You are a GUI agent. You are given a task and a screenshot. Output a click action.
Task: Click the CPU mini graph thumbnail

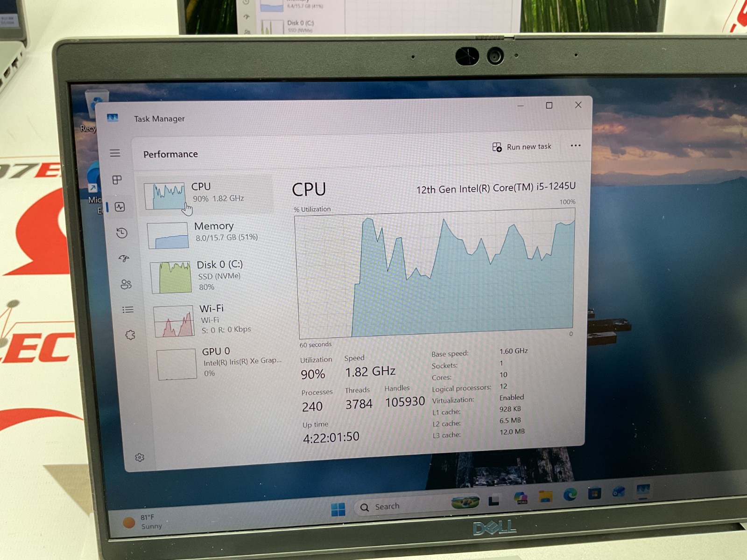(164, 196)
